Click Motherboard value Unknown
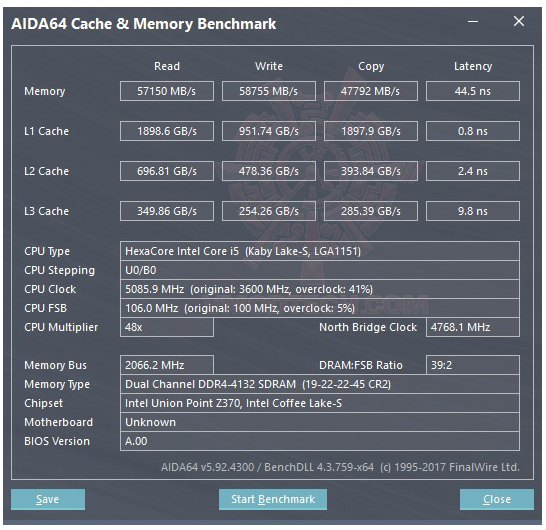This screenshot has width=546, height=530. 320,422
